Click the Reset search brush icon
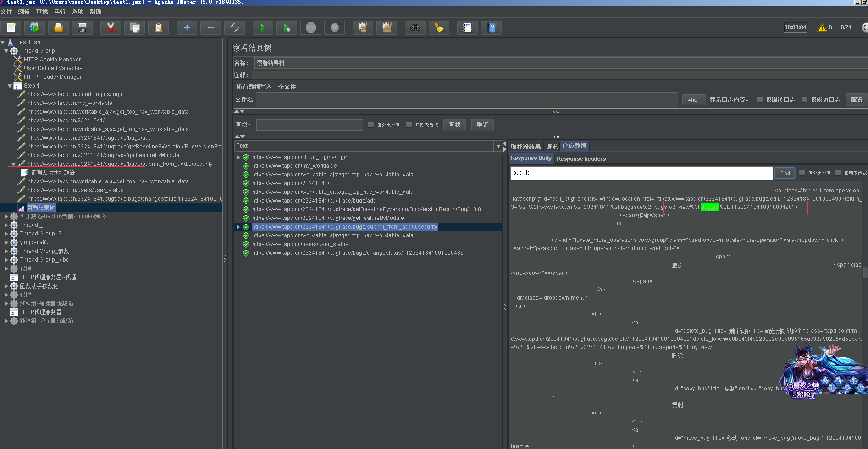This screenshot has width=868, height=449. [x=439, y=27]
